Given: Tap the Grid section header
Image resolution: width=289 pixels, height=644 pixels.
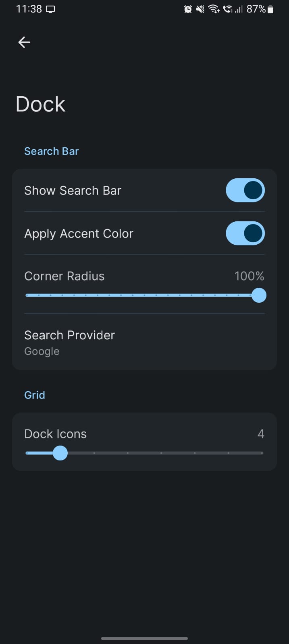Looking at the screenshot, I should [34, 395].
